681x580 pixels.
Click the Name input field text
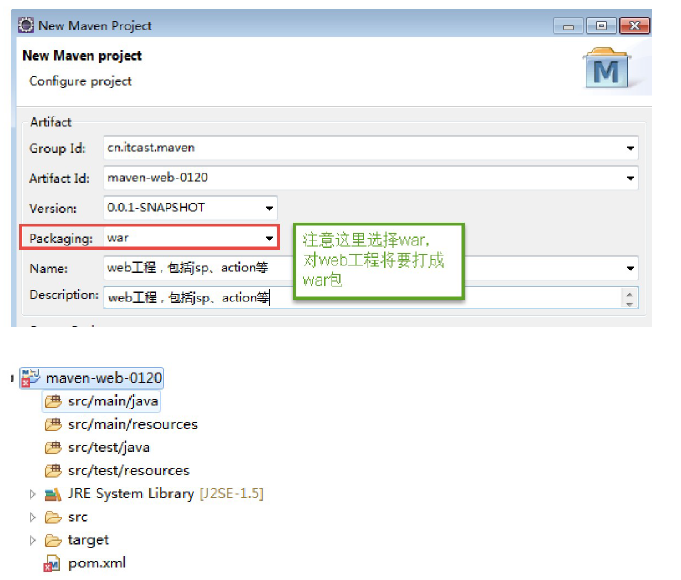click(188, 268)
